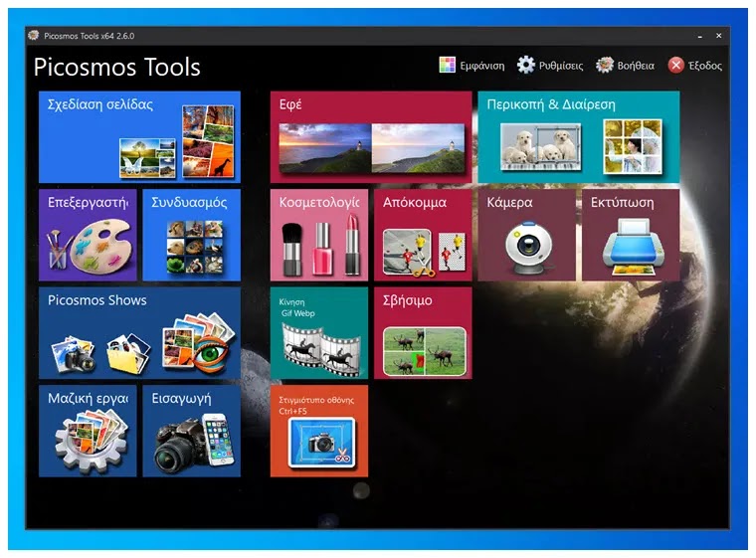
Task: Click the Ρυθμίσεις gear icon
Action: [x=526, y=65]
